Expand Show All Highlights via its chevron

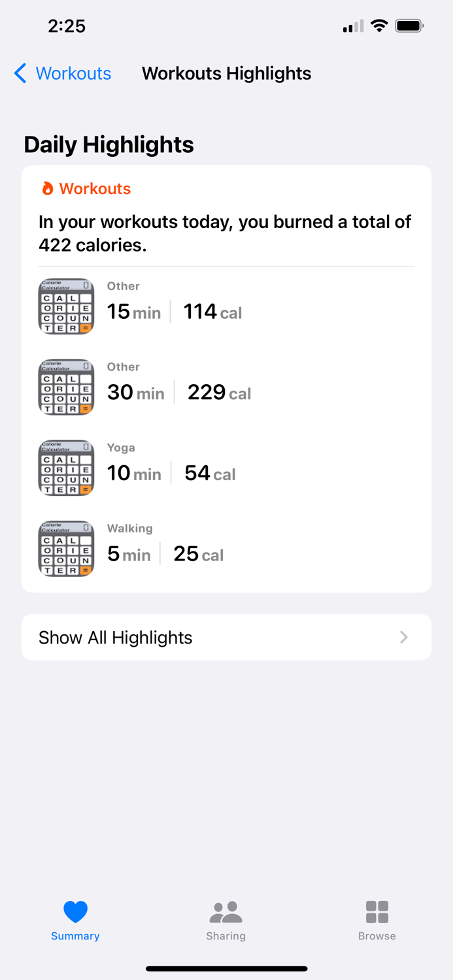(x=403, y=637)
